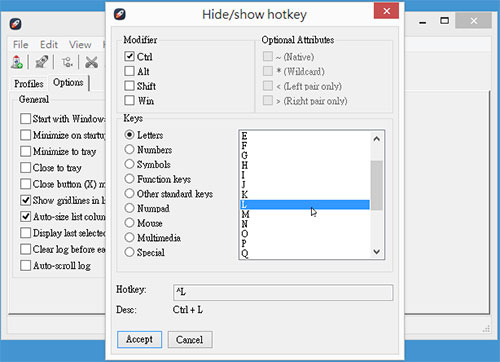Select the Mouse key category

[x=129, y=223]
